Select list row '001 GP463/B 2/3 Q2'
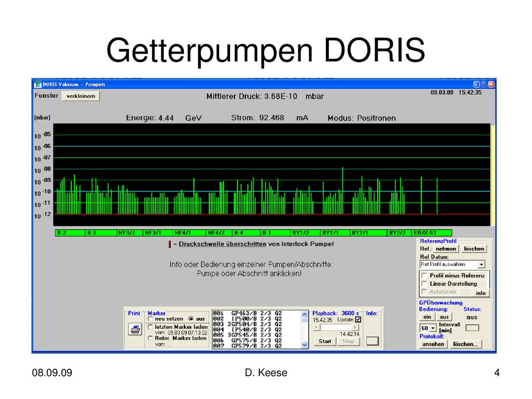This screenshot has height=399, width=532. 247,313
